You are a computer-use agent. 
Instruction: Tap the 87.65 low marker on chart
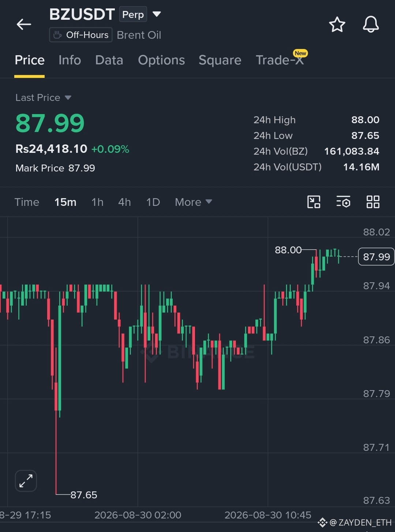point(84,495)
